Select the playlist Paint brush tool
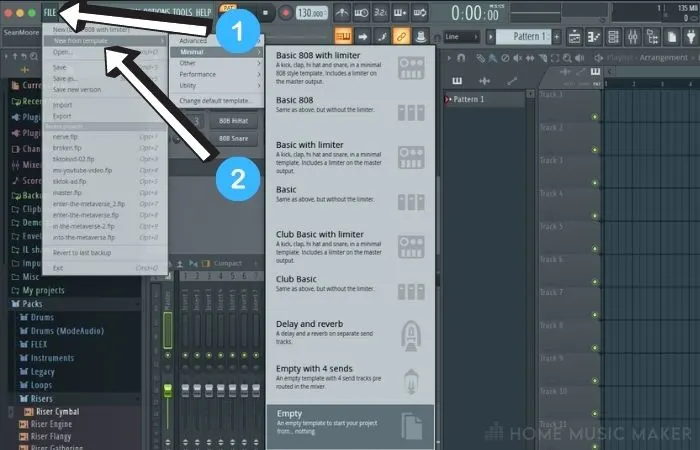Image resolution: width=700 pixels, height=450 pixels. pyautogui.click(x=493, y=58)
